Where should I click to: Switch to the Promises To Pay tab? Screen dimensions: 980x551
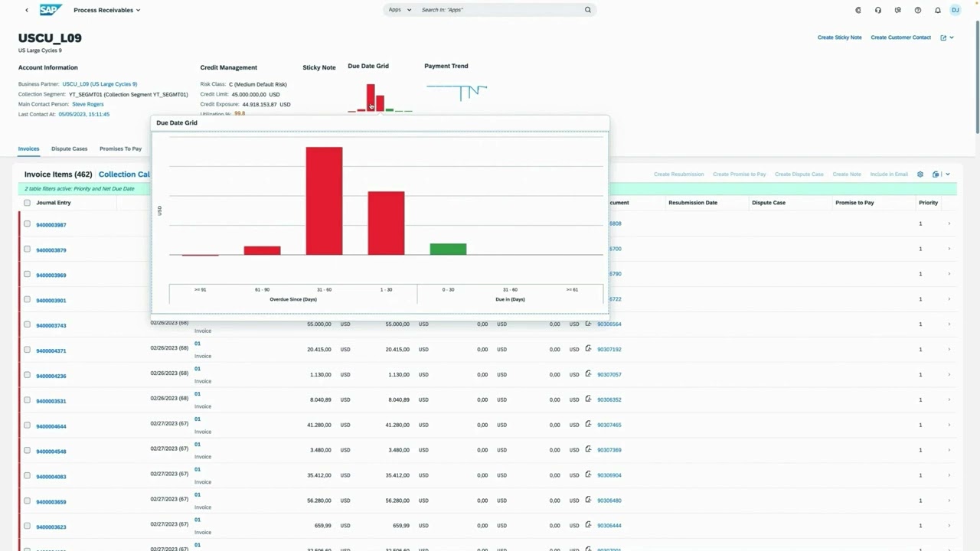pos(121,148)
